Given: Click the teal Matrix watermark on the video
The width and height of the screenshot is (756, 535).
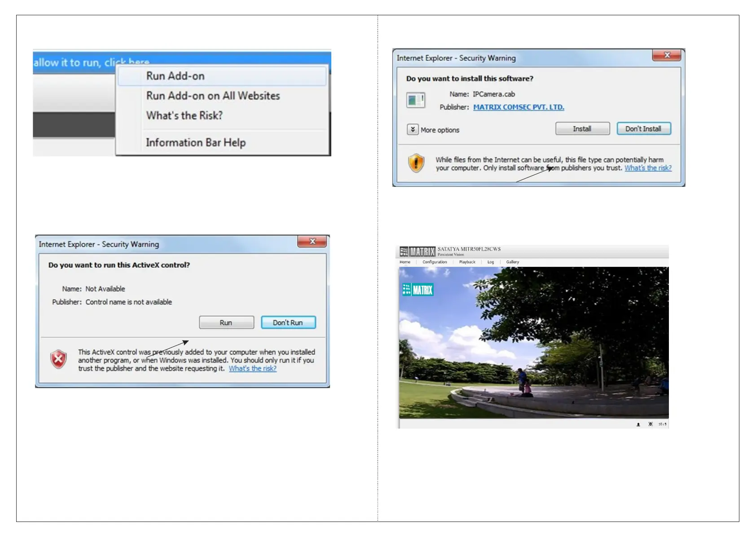Looking at the screenshot, I should 418,290.
